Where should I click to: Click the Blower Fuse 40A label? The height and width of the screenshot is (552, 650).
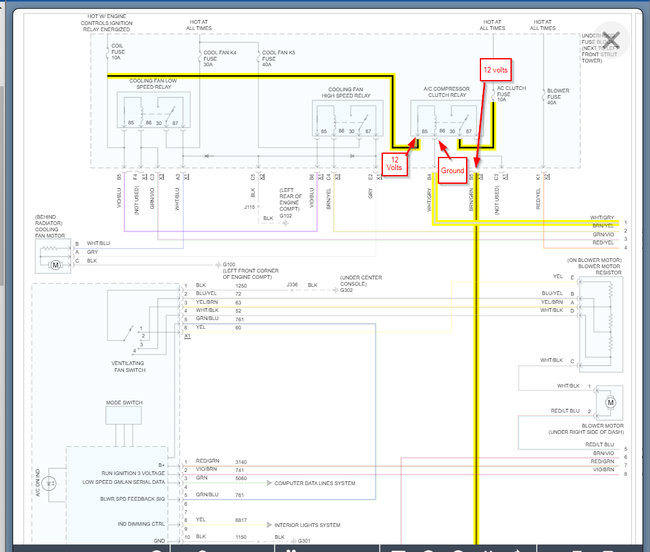558,96
